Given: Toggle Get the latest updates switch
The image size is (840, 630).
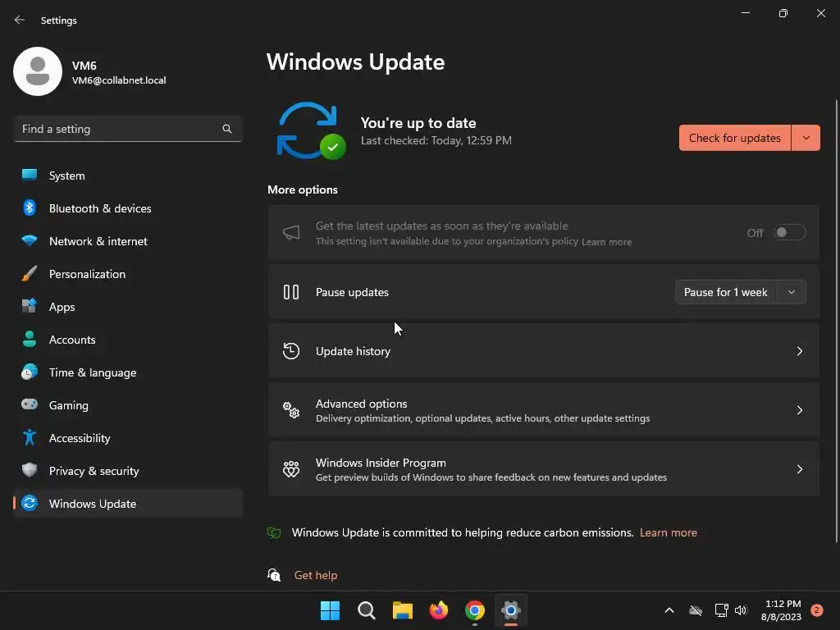Looking at the screenshot, I should click(x=790, y=232).
